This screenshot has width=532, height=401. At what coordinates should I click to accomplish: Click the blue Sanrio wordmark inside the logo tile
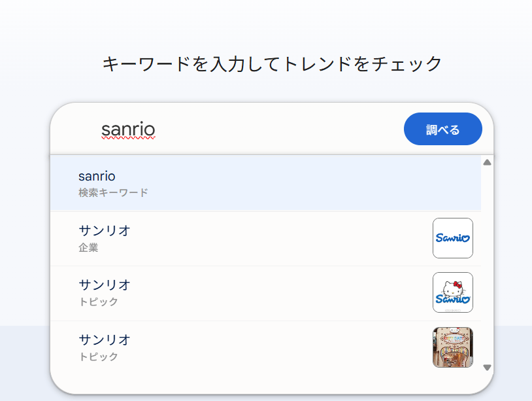coord(452,238)
